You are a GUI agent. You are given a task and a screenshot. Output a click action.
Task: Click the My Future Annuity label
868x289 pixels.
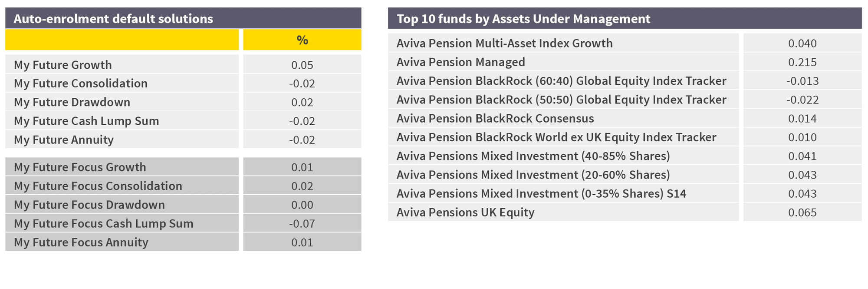(64, 140)
